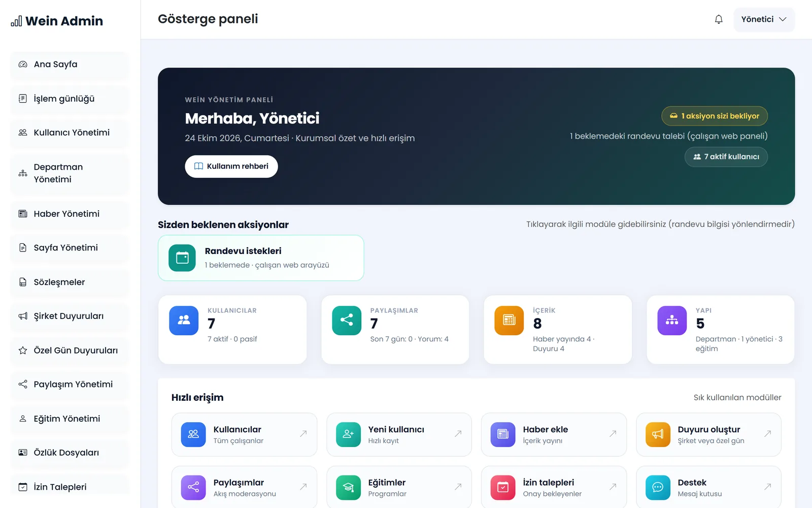Click the blue Kullanıcılar stat icon
Image resolution: width=812 pixels, height=508 pixels.
click(x=184, y=321)
